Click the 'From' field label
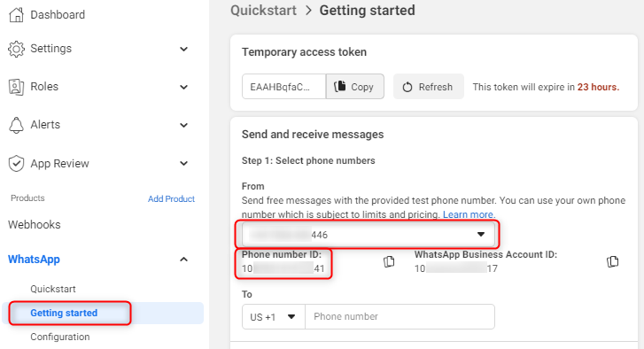The width and height of the screenshot is (644, 349). [253, 186]
